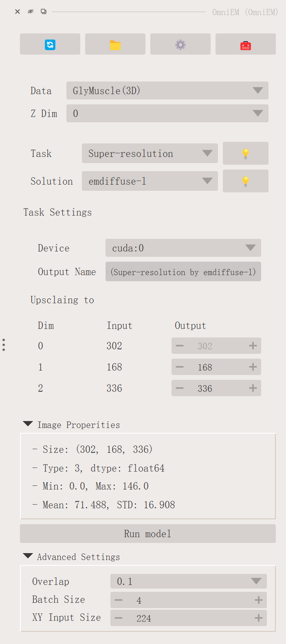This screenshot has height=644, width=286.
Task: Decrease Batch Size with minus button
Action: coord(119,600)
